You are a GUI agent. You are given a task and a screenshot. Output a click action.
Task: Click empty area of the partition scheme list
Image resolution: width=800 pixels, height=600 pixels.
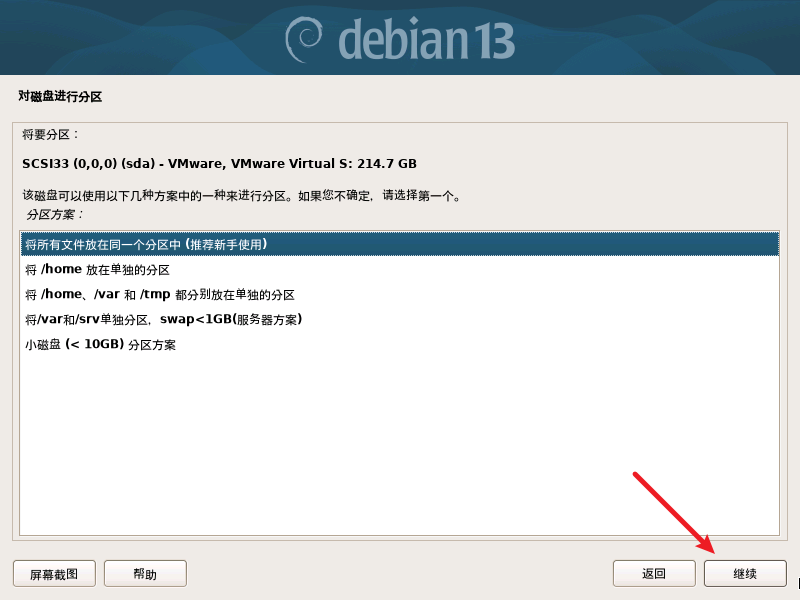click(399, 444)
